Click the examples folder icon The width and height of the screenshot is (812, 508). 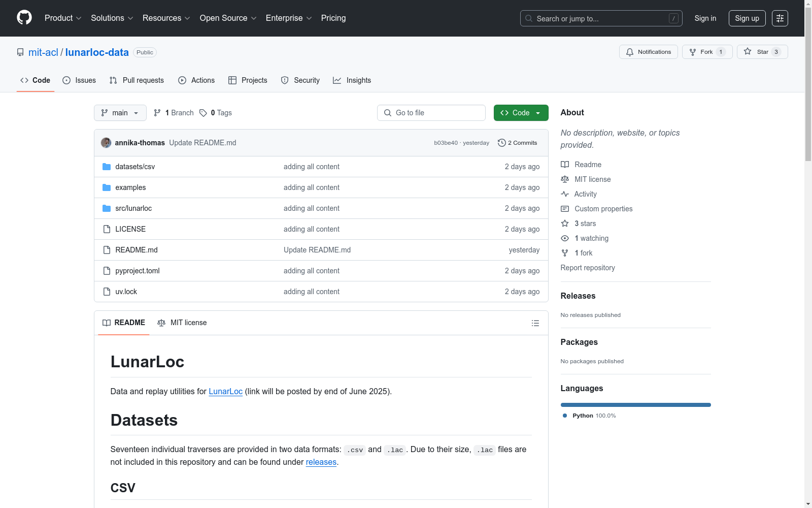pos(107,187)
